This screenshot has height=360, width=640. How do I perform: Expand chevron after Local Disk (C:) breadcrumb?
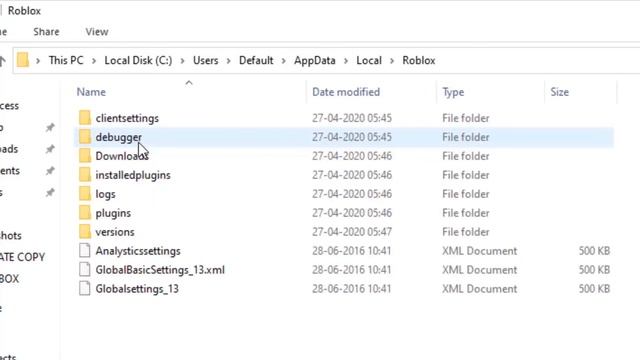[x=182, y=61]
